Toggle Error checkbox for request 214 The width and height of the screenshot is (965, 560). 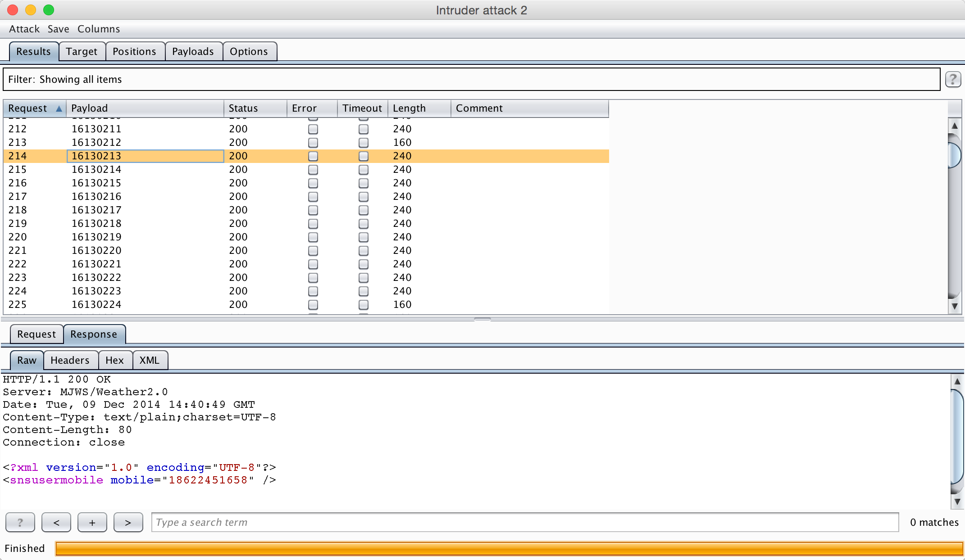[x=313, y=156]
